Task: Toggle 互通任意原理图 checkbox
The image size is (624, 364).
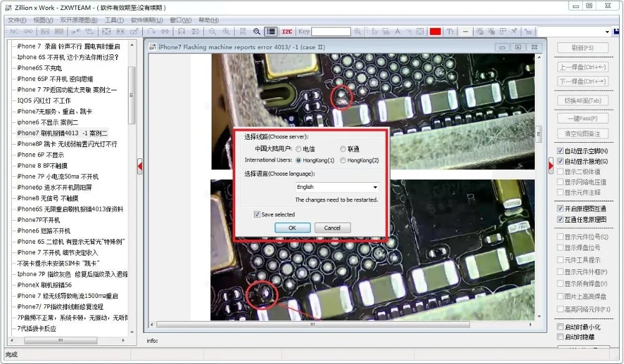Action: tap(560, 219)
